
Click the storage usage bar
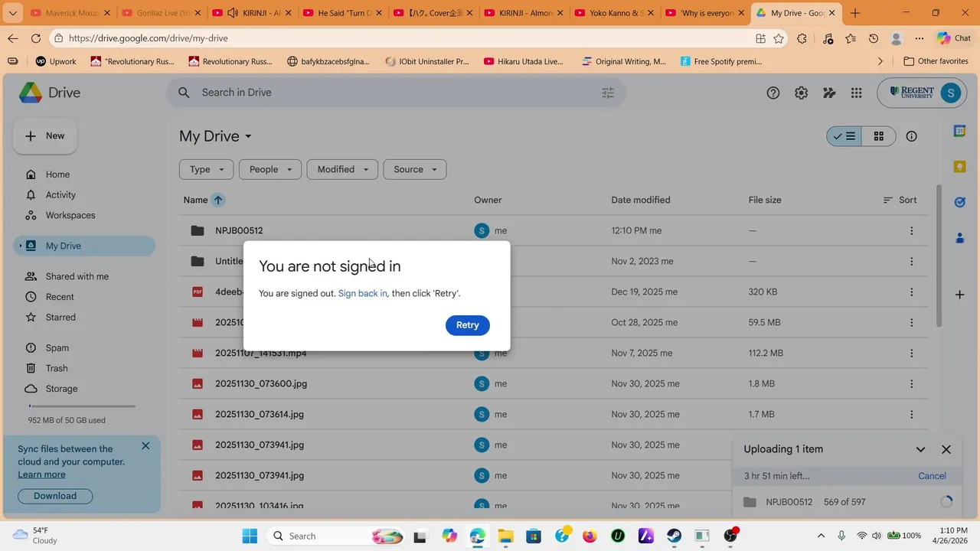(82, 406)
